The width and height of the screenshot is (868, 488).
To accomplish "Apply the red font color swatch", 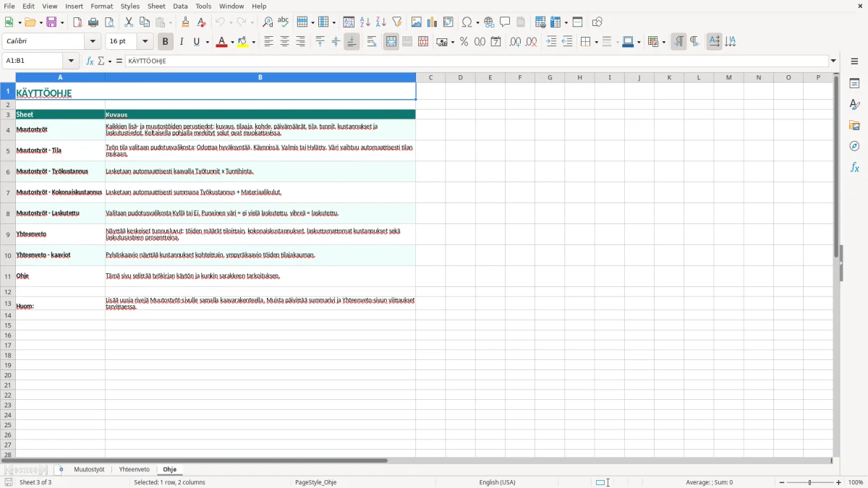I will [221, 42].
